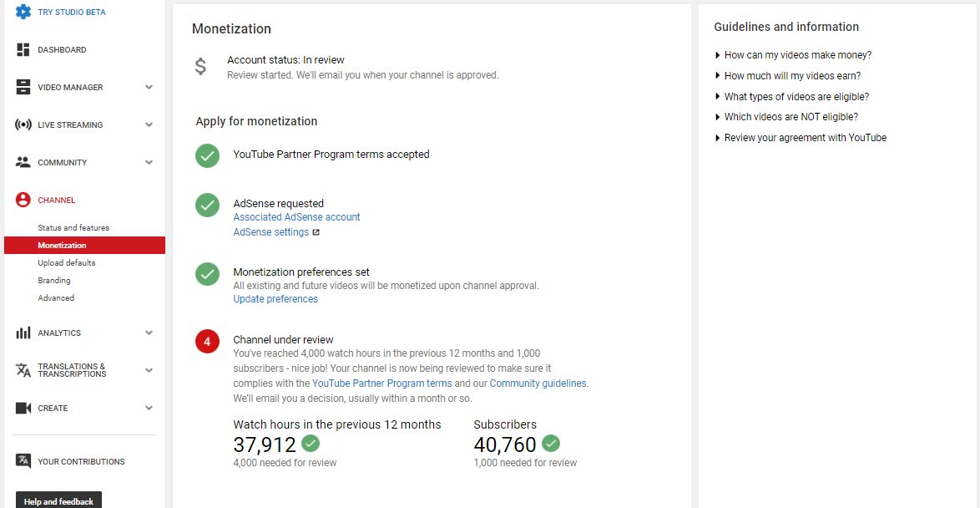Open AdSense settings link
This screenshot has height=508, width=980.
[x=271, y=232]
